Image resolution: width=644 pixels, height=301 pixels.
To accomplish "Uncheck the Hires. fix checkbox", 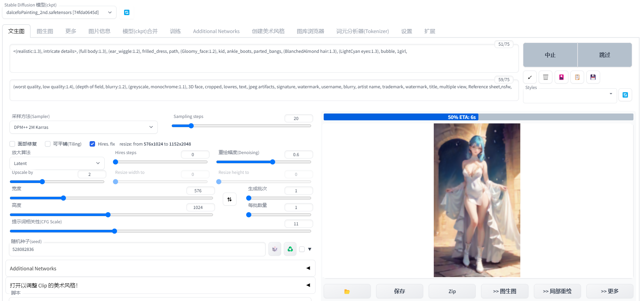I will [92, 144].
